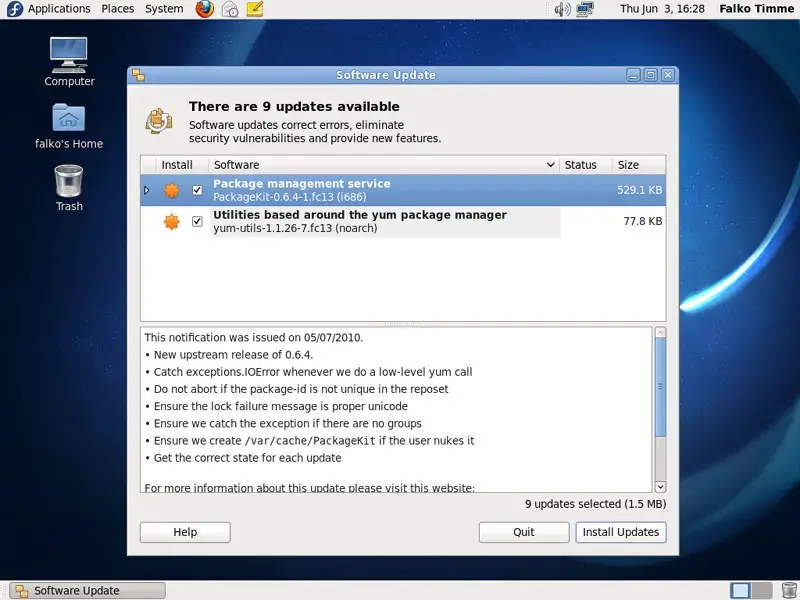Click the orange star icon for yum-utils
The width and height of the screenshot is (800, 600).
click(172, 221)
